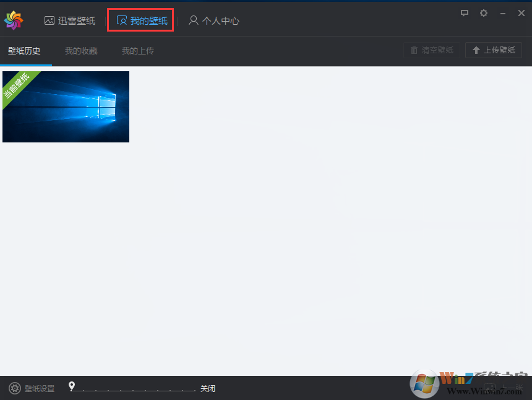Image resolution: width=532 pixels, height=400 pixels.
Task: Click the feedback speech bubble icon
Action: click(465, 13)
